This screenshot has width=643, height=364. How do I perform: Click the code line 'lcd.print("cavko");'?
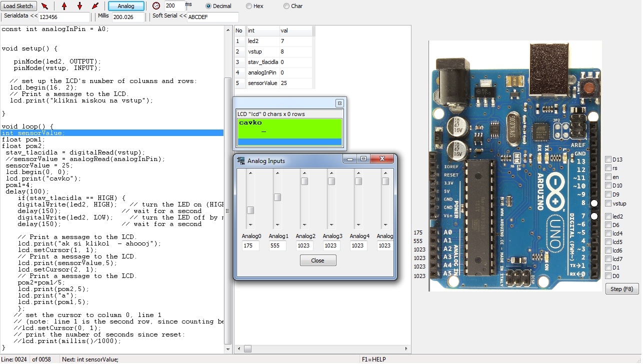tap(43, 178)
